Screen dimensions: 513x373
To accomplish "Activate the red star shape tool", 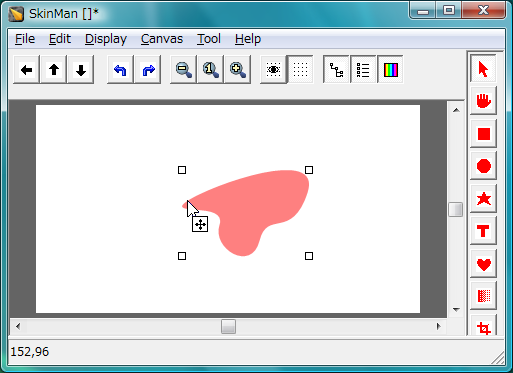I will coord(483,199).
